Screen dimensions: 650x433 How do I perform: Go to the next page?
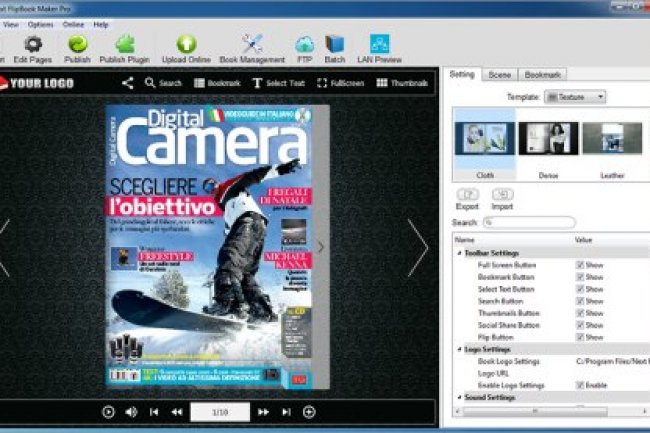pos(263,412)
